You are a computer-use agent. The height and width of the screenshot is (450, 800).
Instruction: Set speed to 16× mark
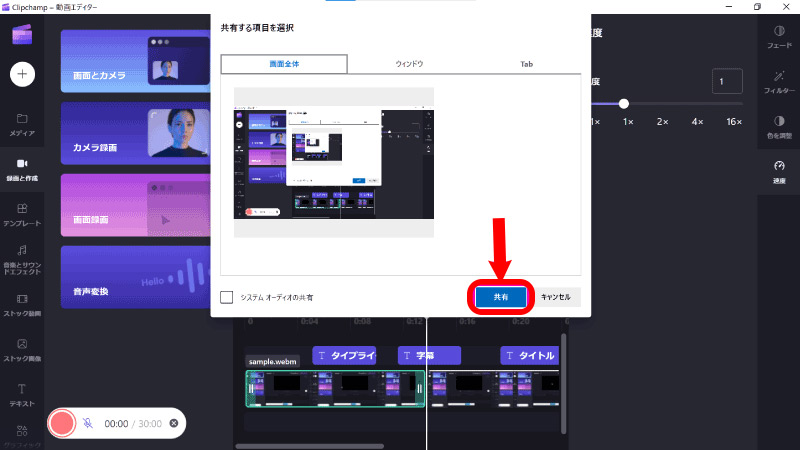pyautogui.click(x=734, y=121)
